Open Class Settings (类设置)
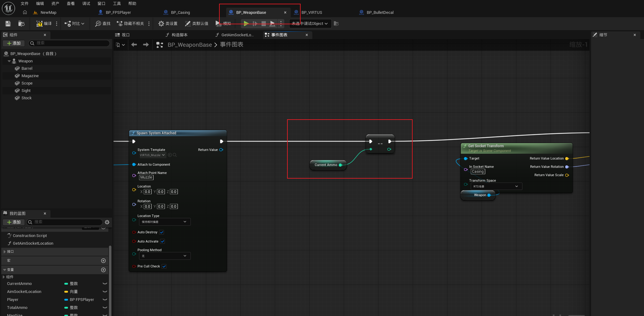644x316 pixels. [x=168, y=24]
